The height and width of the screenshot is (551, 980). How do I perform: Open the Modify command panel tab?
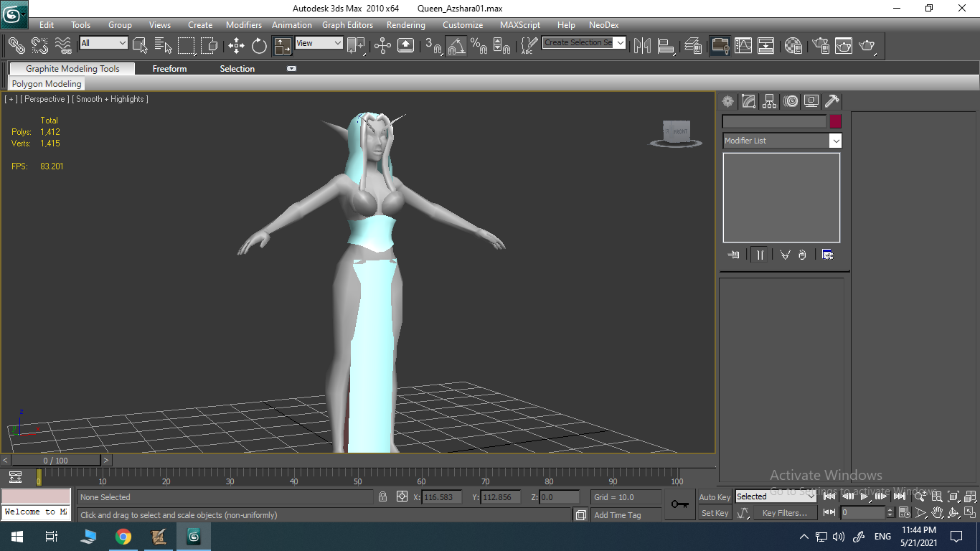coord(749,101)
